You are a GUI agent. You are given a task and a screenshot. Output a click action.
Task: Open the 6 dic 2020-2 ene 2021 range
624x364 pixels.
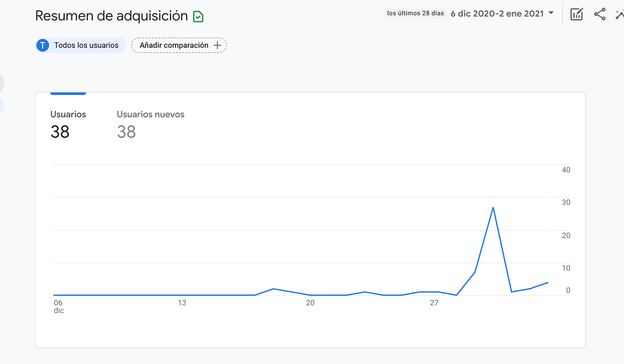tap(497, 13)
